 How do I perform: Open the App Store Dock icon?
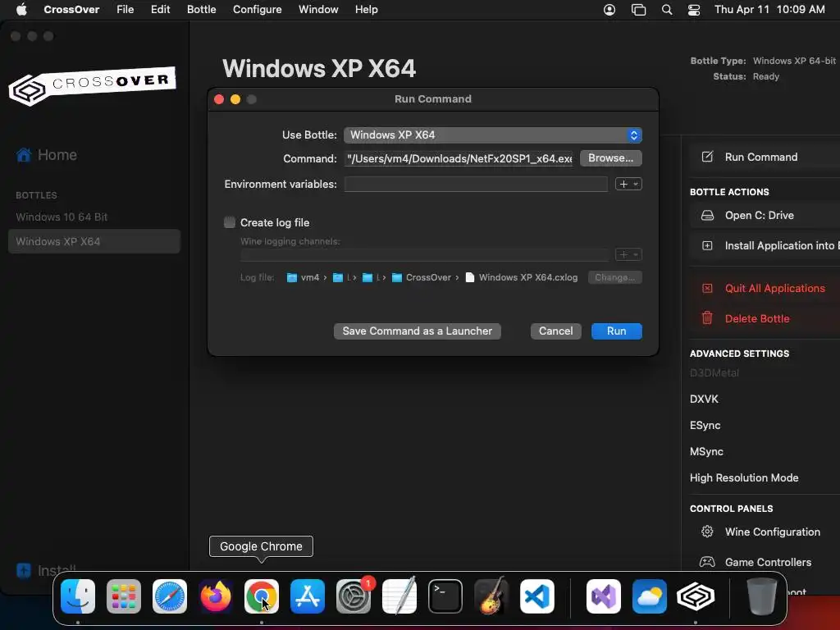pyautogui.click(x=308, y=596)
